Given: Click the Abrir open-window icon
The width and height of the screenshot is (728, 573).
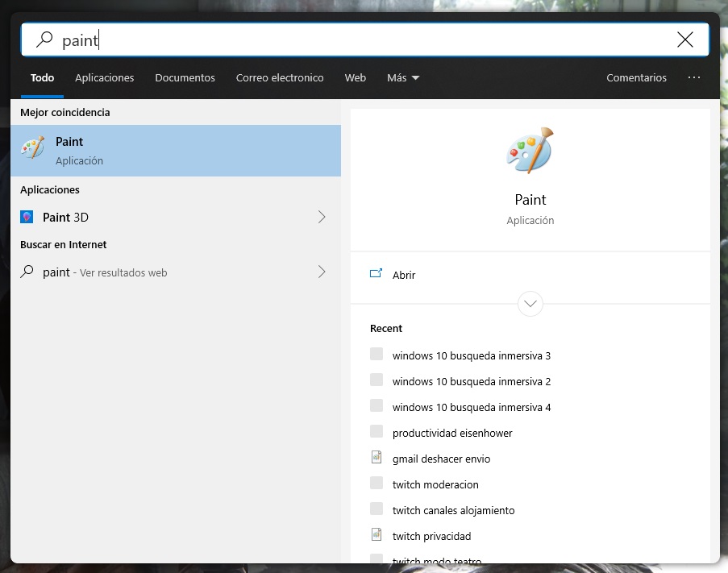Looking at the screenshot, I should [x=376, y=273].
